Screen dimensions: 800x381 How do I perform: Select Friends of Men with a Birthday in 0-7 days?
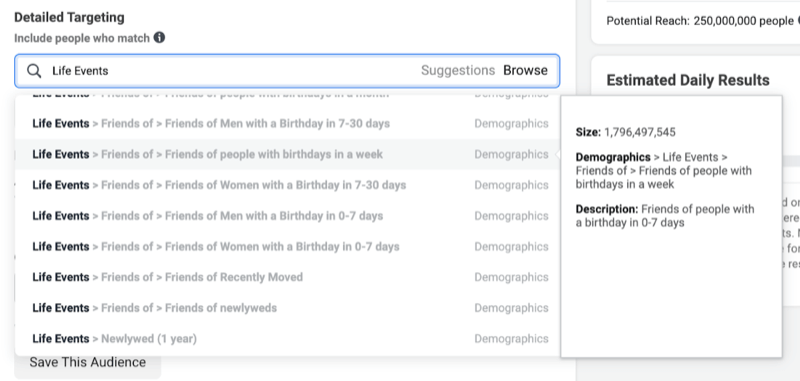[x=288, y=216]
